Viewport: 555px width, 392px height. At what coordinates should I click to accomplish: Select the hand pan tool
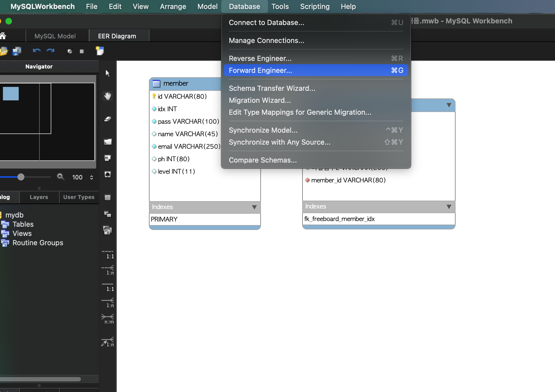[x=108, y=96]
